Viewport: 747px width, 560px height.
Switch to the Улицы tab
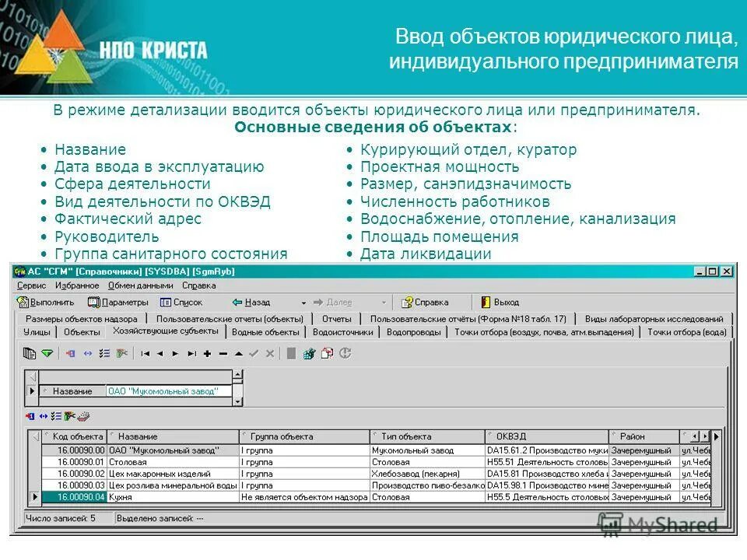[37, 332]
